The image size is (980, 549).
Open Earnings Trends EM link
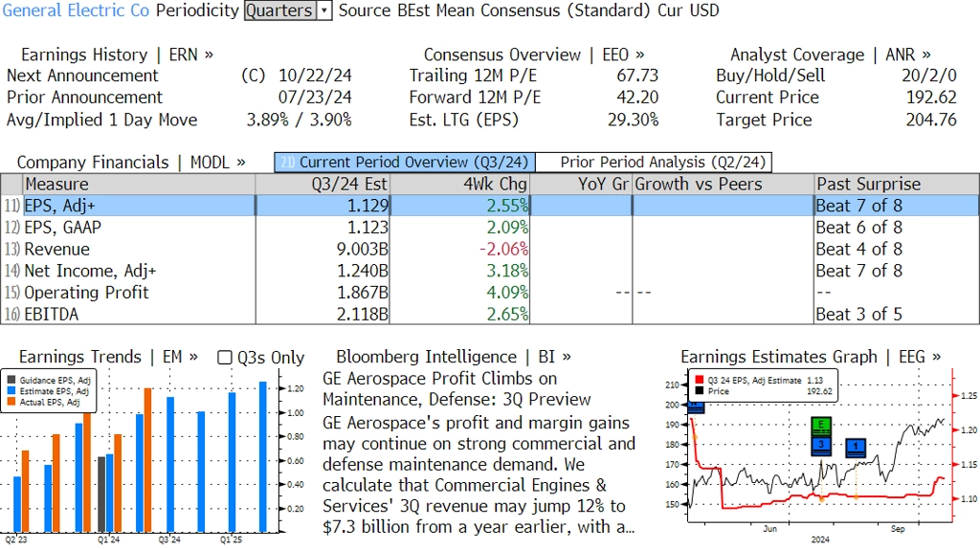(108, 357)
